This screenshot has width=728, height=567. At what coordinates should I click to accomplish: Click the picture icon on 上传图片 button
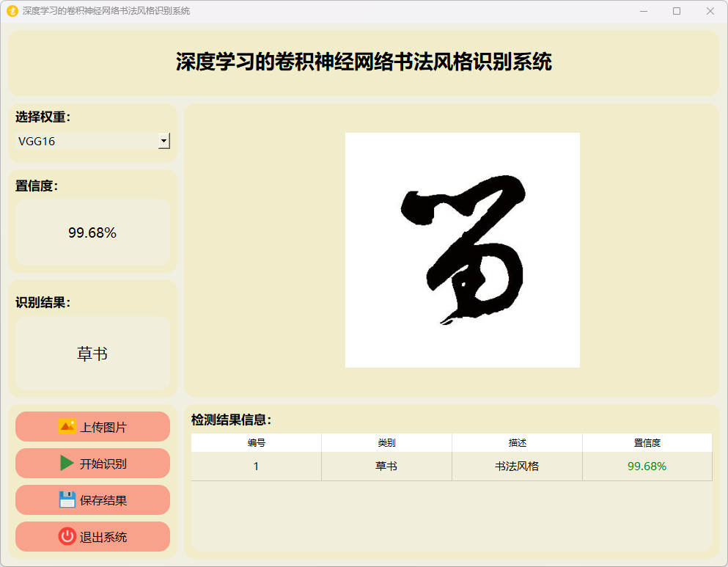(x=67, y=427)
